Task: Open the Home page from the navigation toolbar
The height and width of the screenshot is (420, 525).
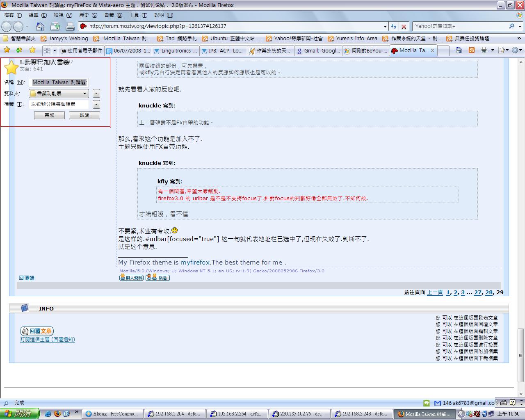Action: click(40, 27)
